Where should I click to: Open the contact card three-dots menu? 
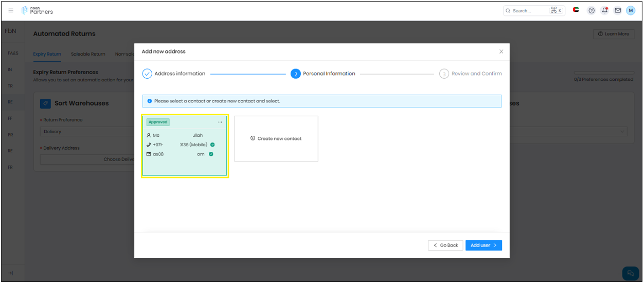pyautogui.click(x=220, y=122)
